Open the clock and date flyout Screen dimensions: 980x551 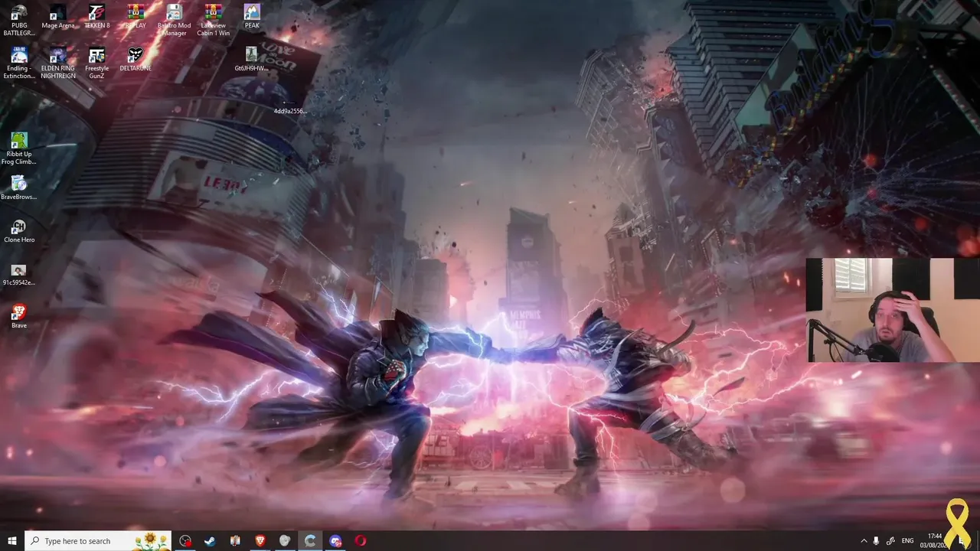[x=935, y=541]
